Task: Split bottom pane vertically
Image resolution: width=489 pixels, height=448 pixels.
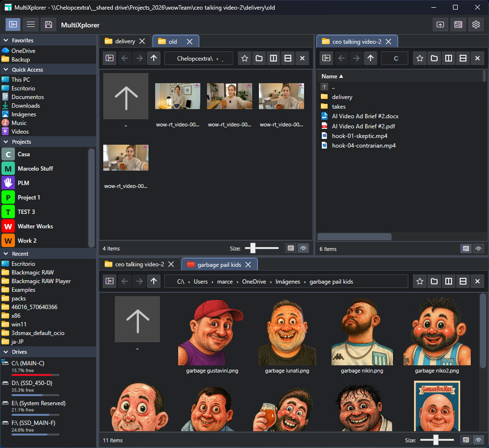Action: pos(449,281)
